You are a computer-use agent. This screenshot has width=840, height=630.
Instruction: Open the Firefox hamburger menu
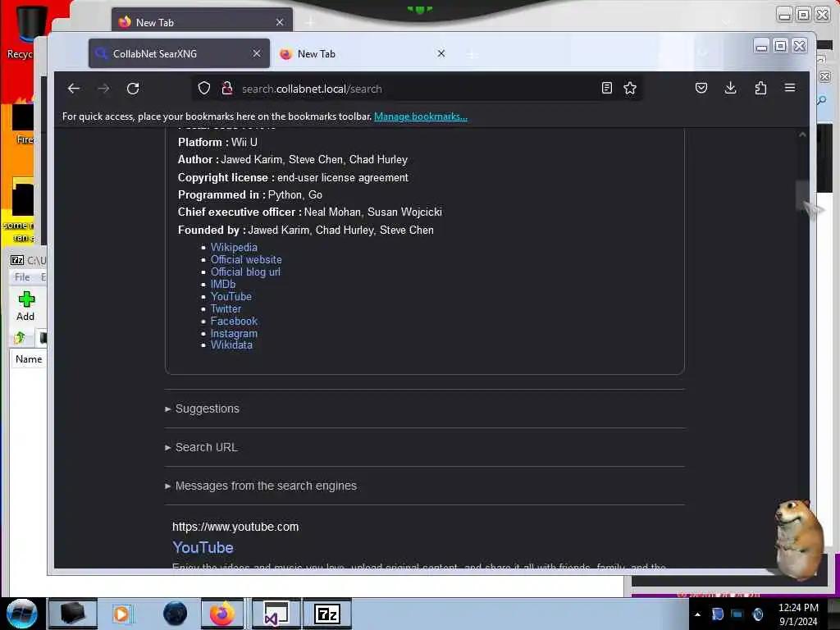pyautogui.click(x=790, y=88)
